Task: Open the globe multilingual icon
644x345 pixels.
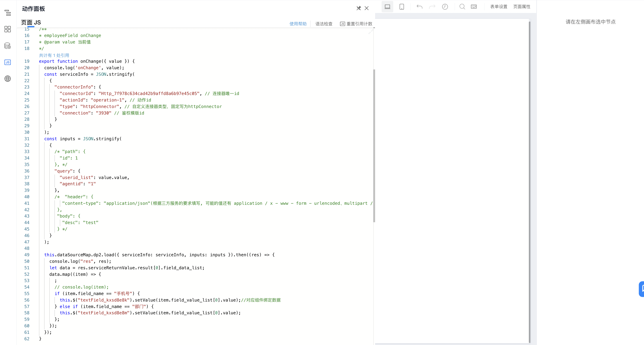Action: click(x=8, y=79)
